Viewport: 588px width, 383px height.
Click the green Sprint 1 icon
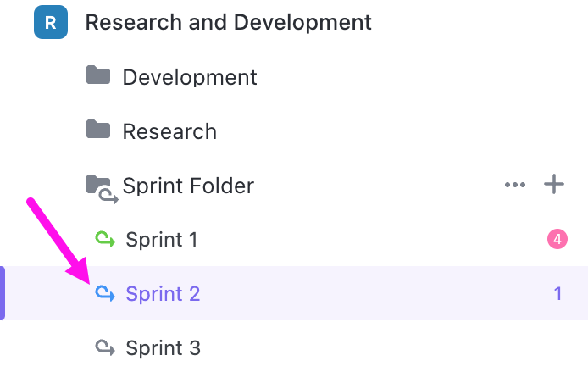104,240
